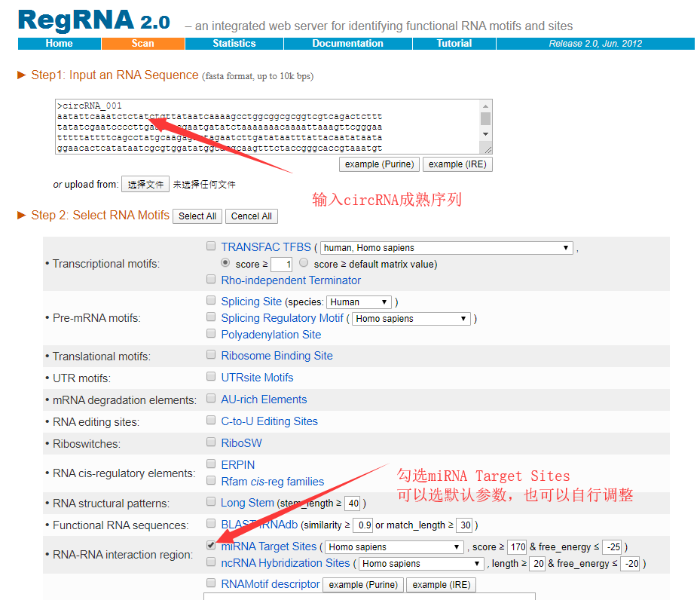Load the example (Purine) sequence
This screenshot has width=700, height=600.
click(379, 164)
